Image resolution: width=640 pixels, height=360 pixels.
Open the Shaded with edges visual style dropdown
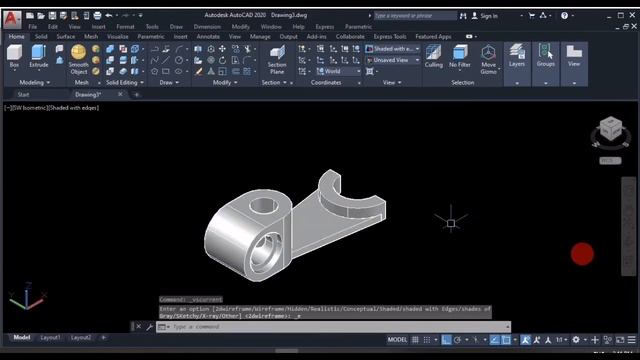coord(392,49)
